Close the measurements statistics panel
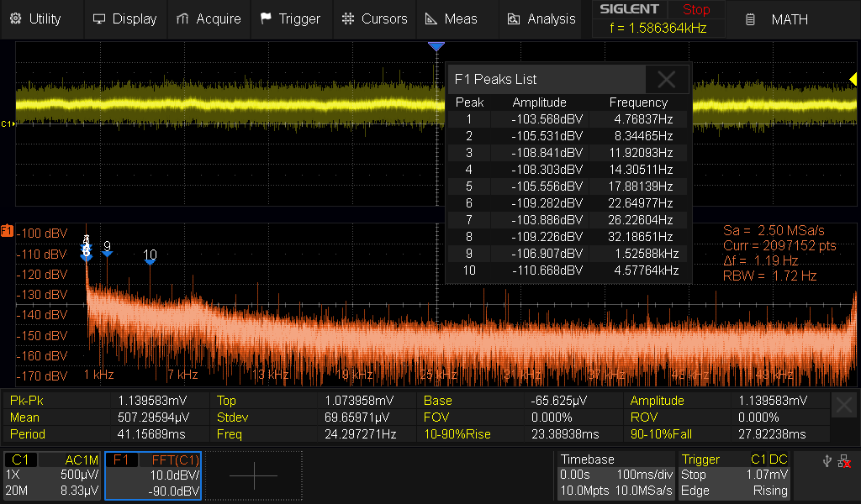Screen dimensions: 861x504 (844, 406)
